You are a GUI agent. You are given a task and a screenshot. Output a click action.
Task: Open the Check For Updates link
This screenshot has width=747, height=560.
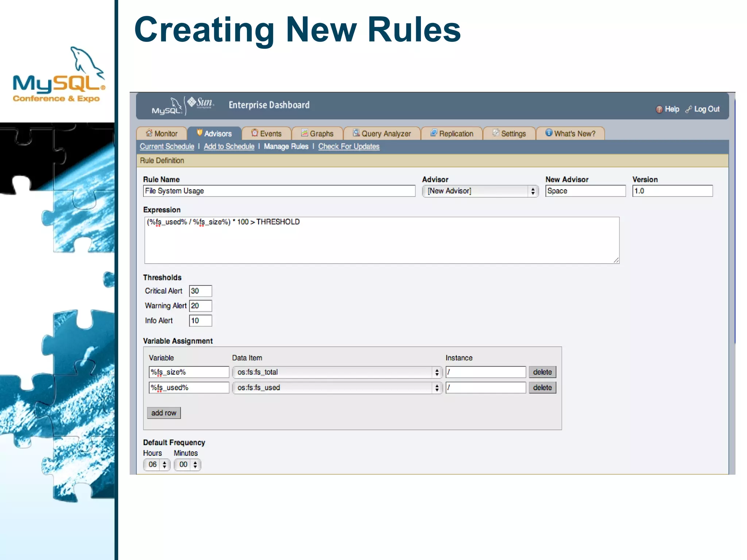(x=349, y=147)
